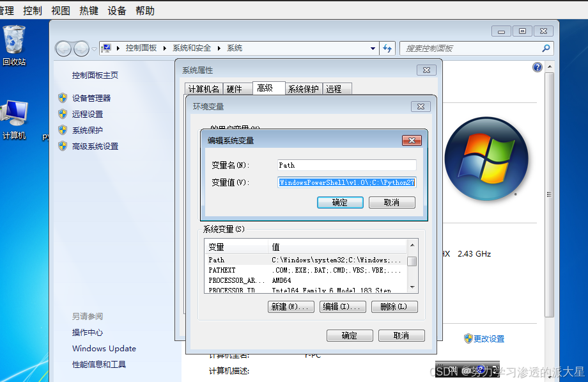Image resolution: width=588 pixels, height=382 pixels.
Task: Switch to the 系统保护 tab
Action: point(304,89)
